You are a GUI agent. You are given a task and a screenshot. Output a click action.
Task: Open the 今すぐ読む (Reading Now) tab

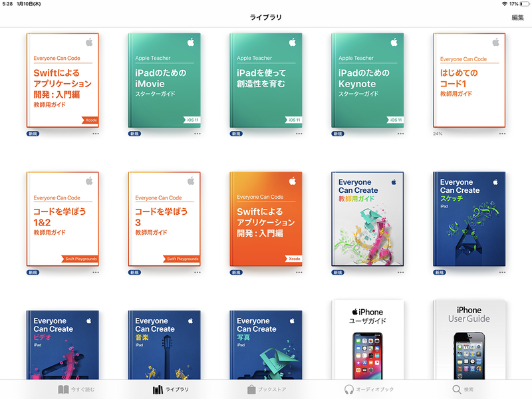pyautogui.click(x=76, y=389)
